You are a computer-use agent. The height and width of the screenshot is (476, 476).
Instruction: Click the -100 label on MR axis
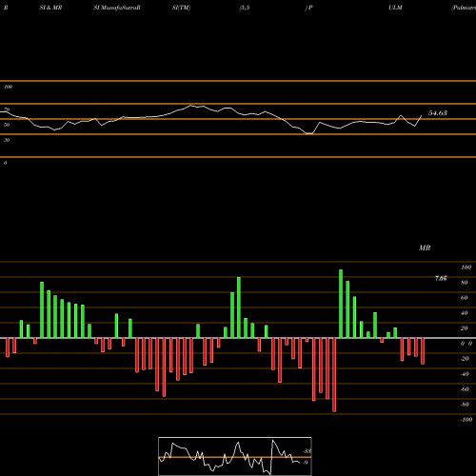point(466,420)
